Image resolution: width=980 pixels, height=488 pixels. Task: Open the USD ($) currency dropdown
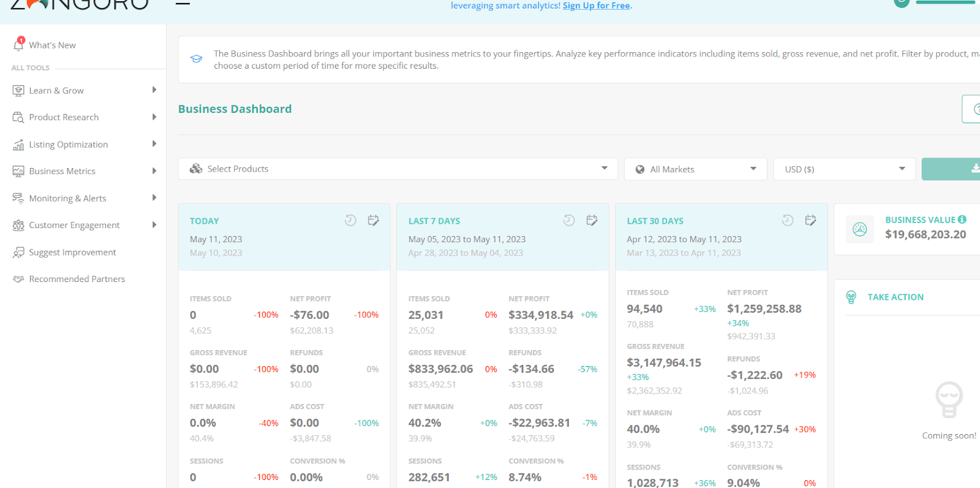click(x=844, y=169)
